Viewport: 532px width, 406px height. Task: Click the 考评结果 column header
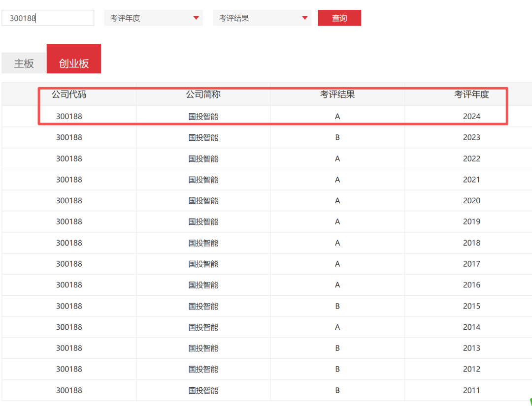pos(337,94)
